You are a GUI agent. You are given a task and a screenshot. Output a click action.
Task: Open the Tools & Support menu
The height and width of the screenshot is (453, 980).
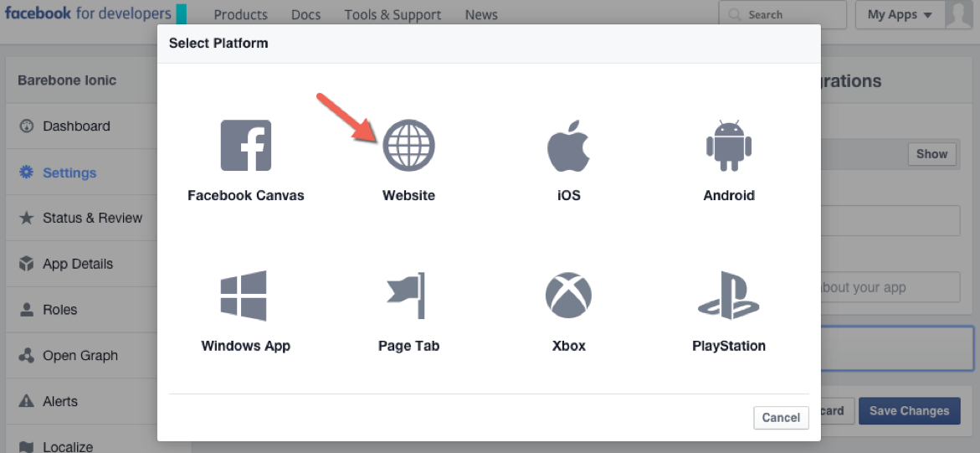(x=393, y=14)
